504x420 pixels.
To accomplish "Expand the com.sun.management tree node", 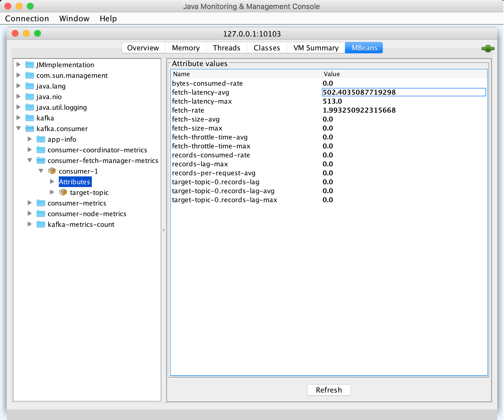I will 18,75.
